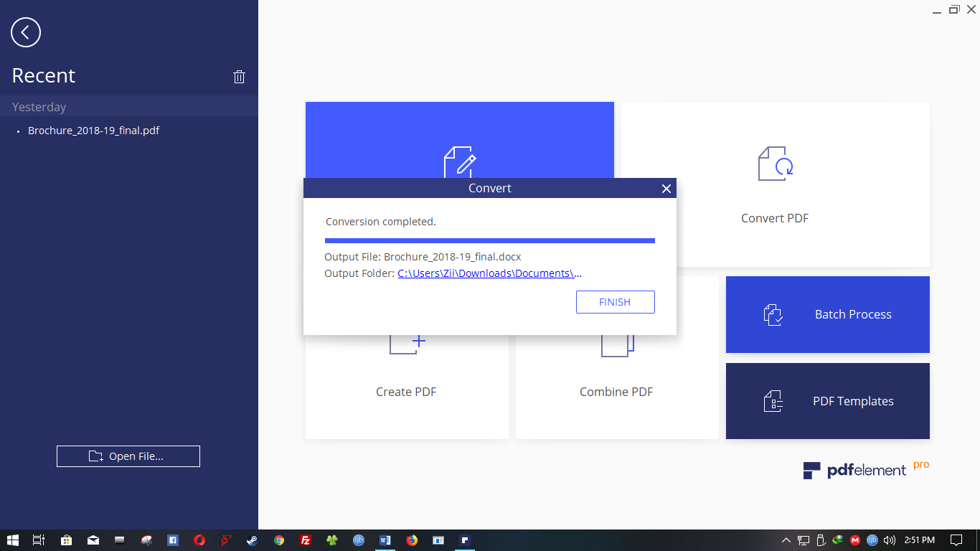Open Steam from the taskbar
980x551 pixels.
pyautogui.click(x=253, y=540)
